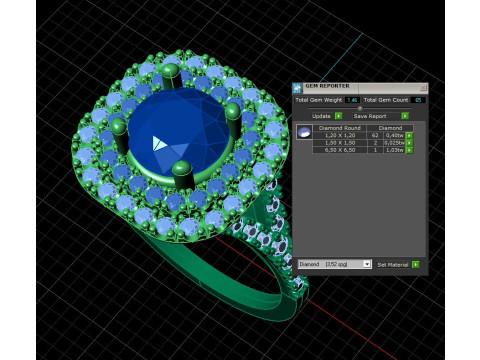Click the weight cell '0,40tw'

point(395,135)
